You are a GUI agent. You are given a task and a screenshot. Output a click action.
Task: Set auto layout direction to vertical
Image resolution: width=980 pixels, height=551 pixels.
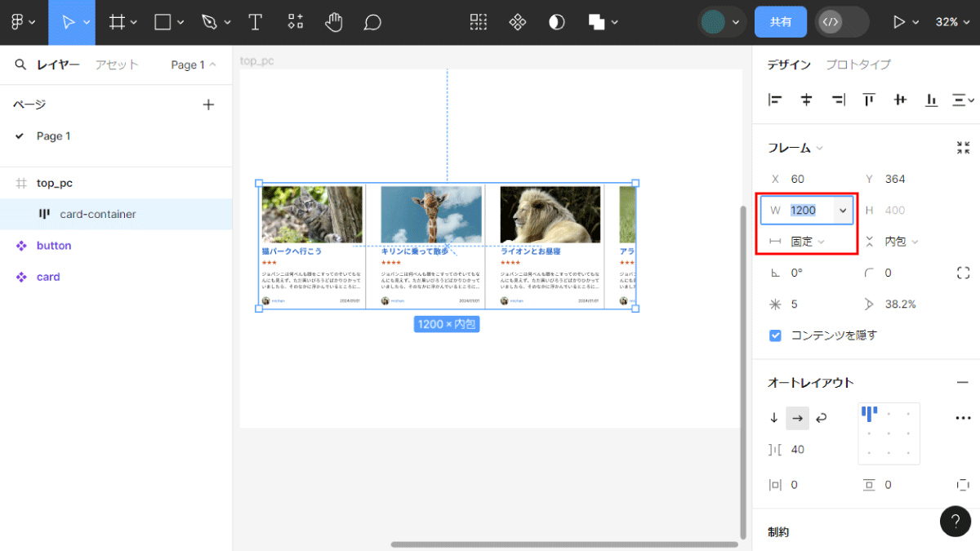(x=774, y=418)
